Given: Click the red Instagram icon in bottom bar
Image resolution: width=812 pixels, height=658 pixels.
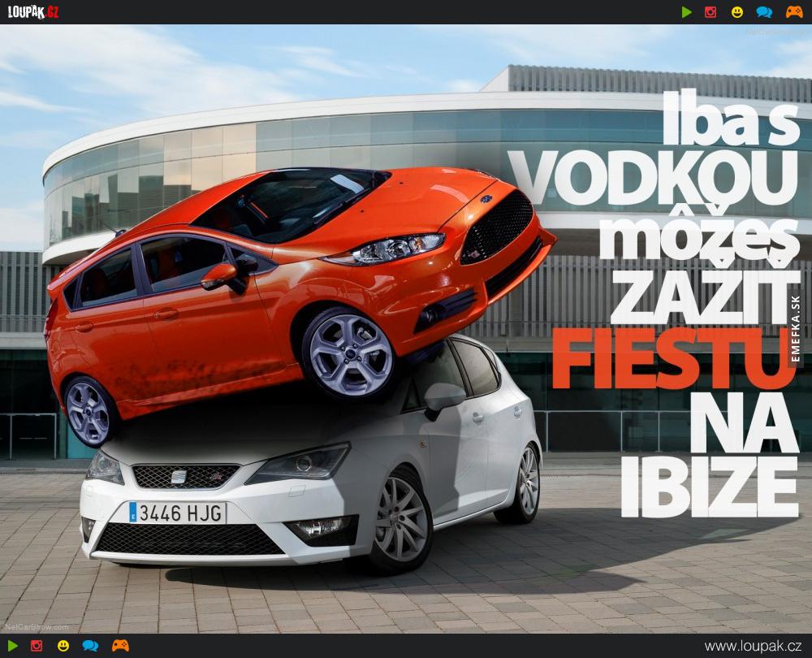Looking at the screenshot, I should click(x=37, y=646).
